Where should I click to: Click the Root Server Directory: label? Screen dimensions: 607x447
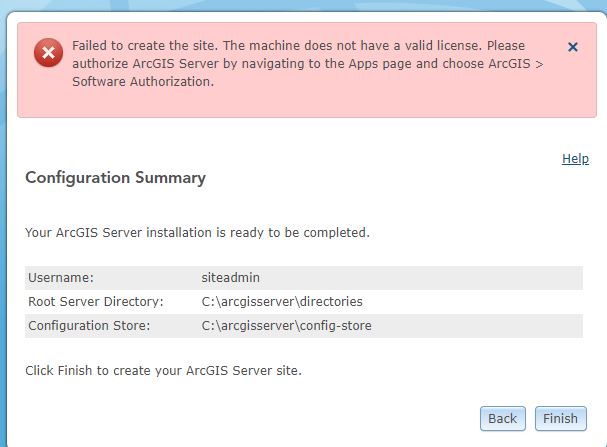tap(96, 301)
